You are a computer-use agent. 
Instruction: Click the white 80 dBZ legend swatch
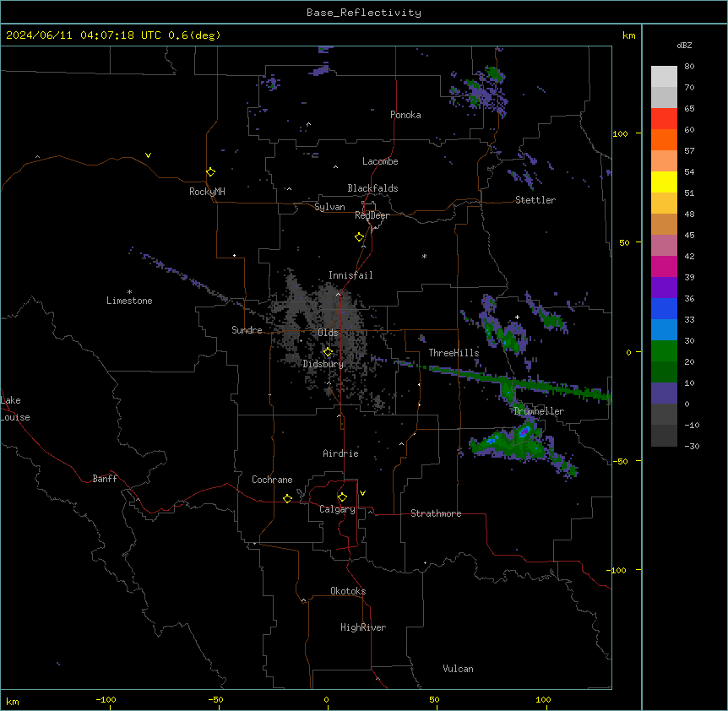pyautogui.click(x=664, y=77)
